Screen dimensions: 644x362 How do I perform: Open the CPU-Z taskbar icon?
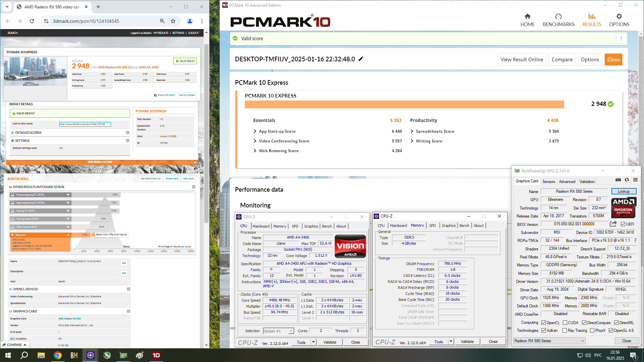click(91, 355)
